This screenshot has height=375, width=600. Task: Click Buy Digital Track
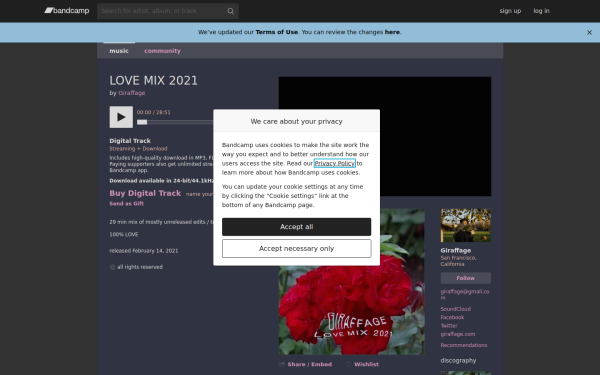[x=145, y=193]
